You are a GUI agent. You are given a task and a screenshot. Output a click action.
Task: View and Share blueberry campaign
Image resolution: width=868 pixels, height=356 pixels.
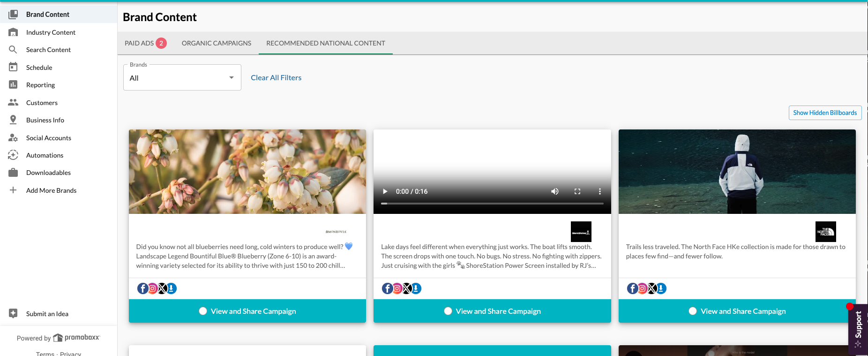(247, 311)
